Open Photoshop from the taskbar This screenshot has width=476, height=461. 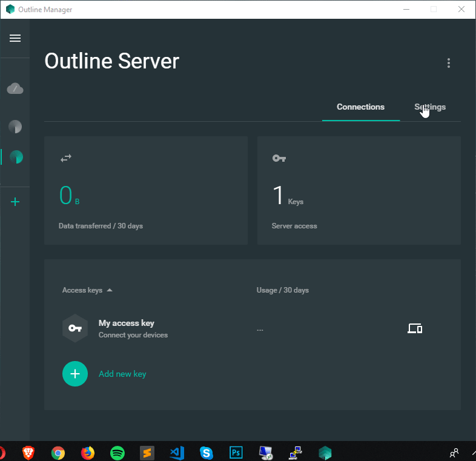[236, 453]
